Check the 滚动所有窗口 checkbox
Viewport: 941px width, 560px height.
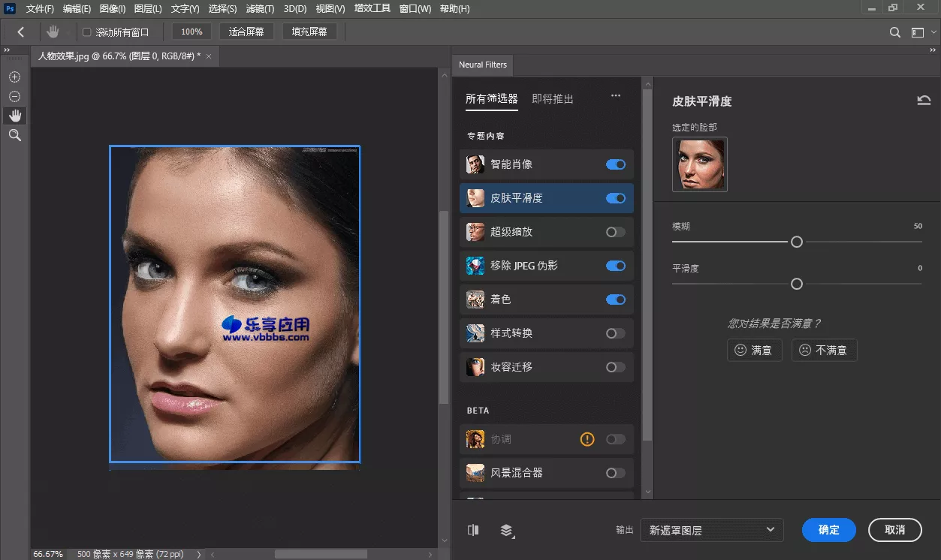point(85,32)
